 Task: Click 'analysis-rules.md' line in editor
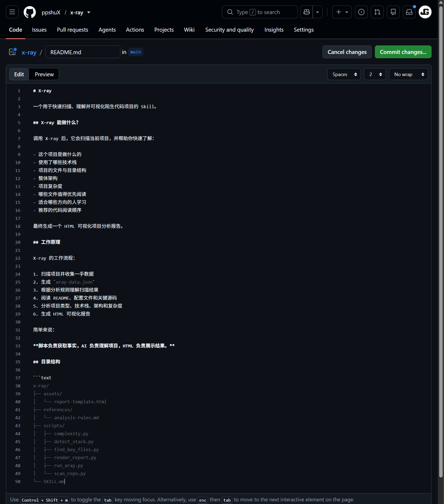click(x=77, y=418)
